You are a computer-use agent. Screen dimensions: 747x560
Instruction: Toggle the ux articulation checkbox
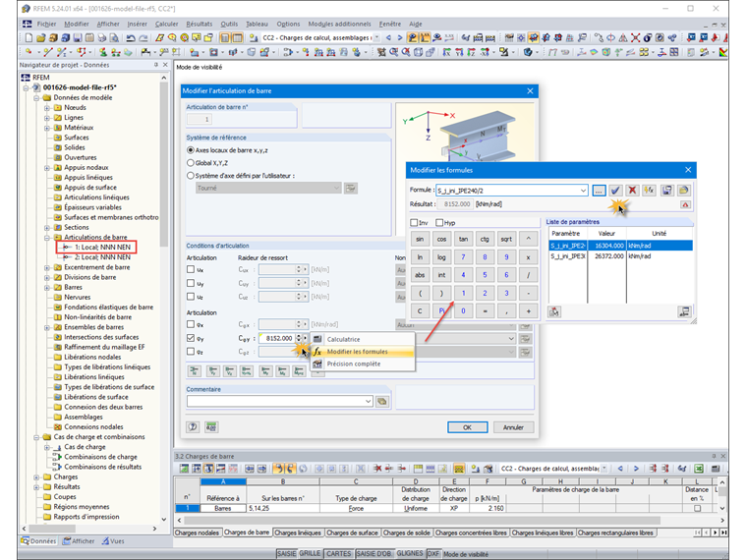pyautogui.click(x=191, y=269)
